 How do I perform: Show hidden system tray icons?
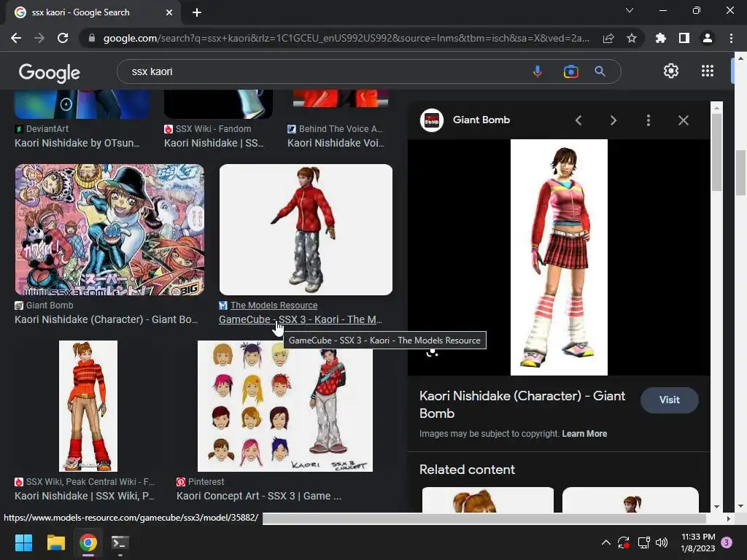click(x=606, y=542)
